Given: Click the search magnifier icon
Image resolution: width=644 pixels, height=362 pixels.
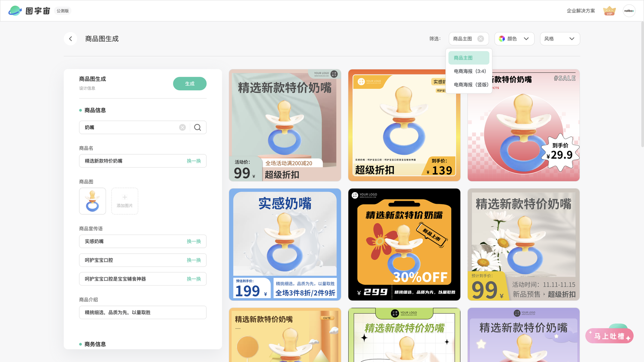Looking at the screenshot, I should 197,127.
